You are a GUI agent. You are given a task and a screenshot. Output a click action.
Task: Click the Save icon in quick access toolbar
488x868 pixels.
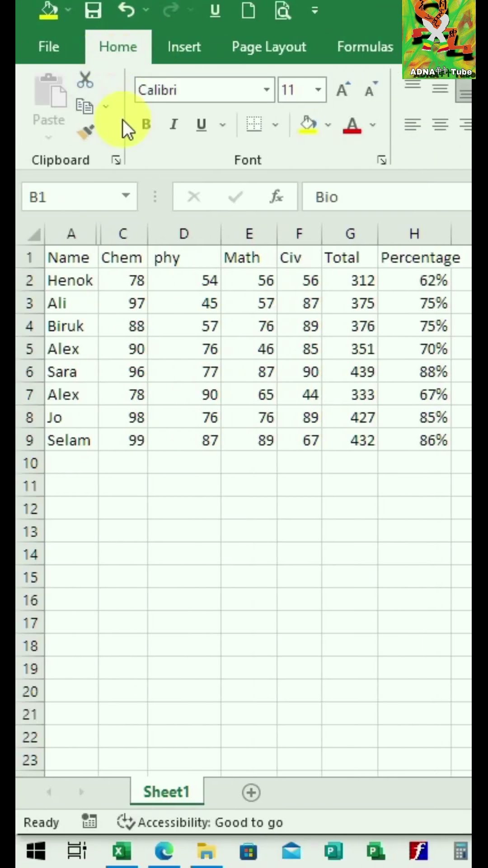point(93,11)
